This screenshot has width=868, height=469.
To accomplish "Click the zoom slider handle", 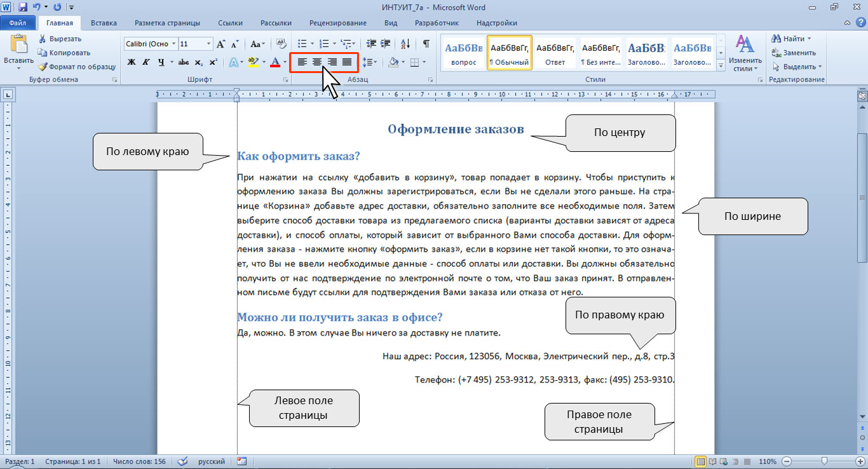I will 824,461.
